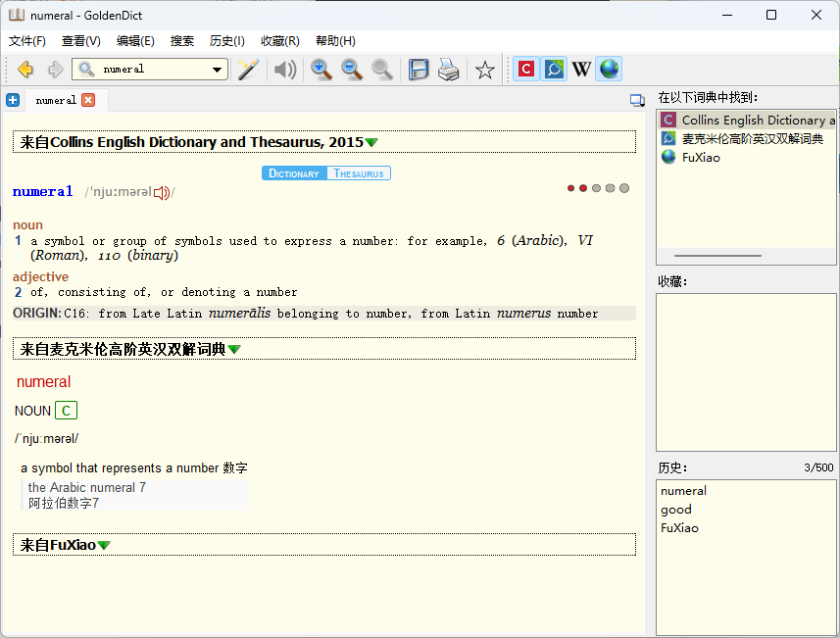Open the 帮助(H) menu
Viewport: 840px width, 638px height.
point(335,41)
